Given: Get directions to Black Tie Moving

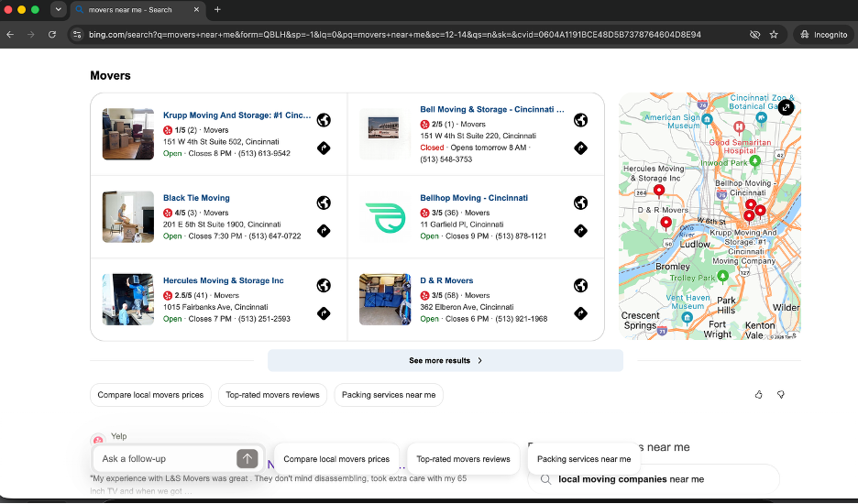Looking at the screenshot, I should (324, 231).
